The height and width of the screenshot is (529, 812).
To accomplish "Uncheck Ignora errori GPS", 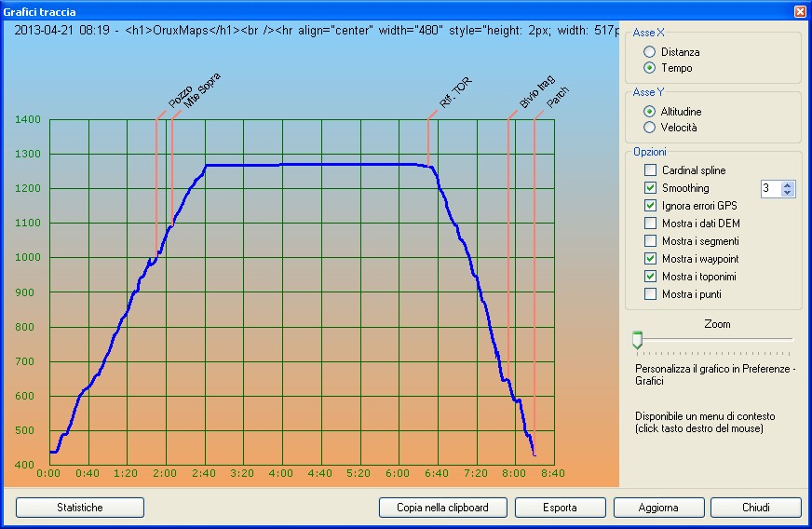I will coord(650,206).
